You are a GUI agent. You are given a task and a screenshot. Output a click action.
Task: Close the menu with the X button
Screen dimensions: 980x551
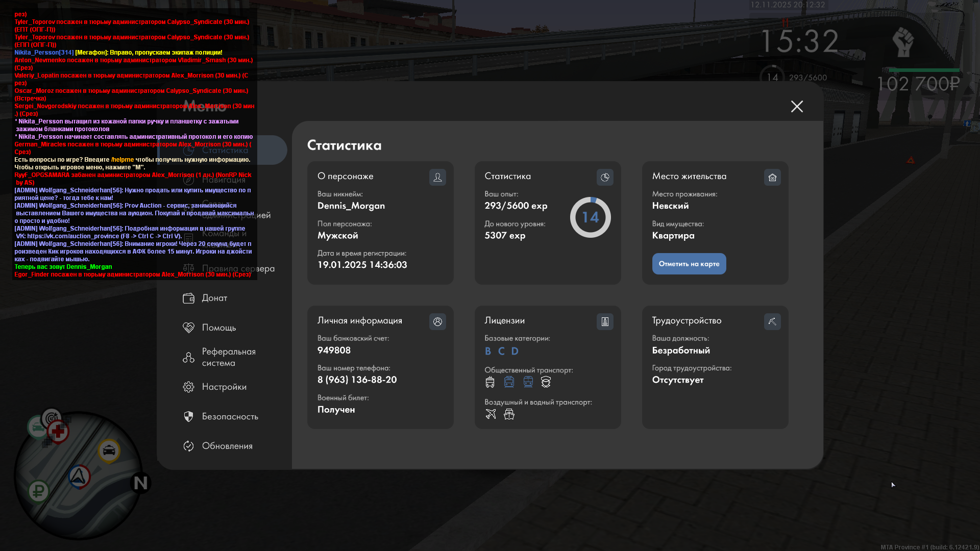tap(797, 106)
